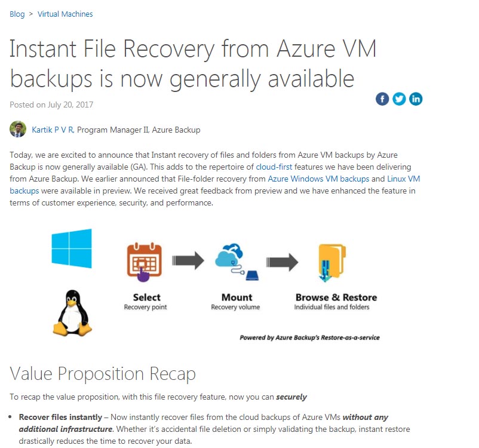This screenshot has height=448, width=479.
Task: Share the article on Twitter
Action: [399, 99]
